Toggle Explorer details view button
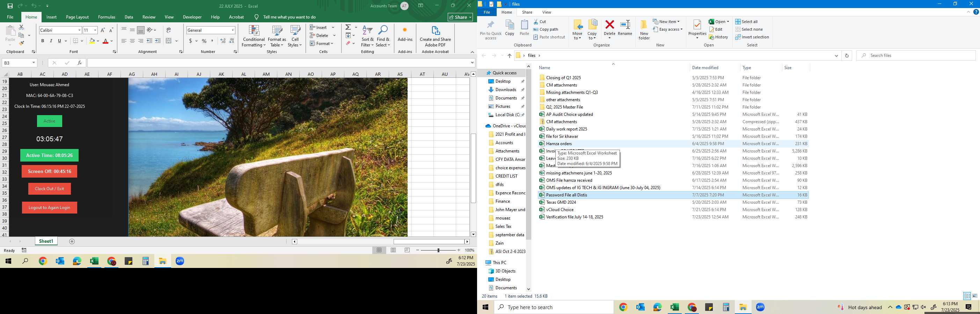This screenshot has width=980, height=314. pos(967,296)
